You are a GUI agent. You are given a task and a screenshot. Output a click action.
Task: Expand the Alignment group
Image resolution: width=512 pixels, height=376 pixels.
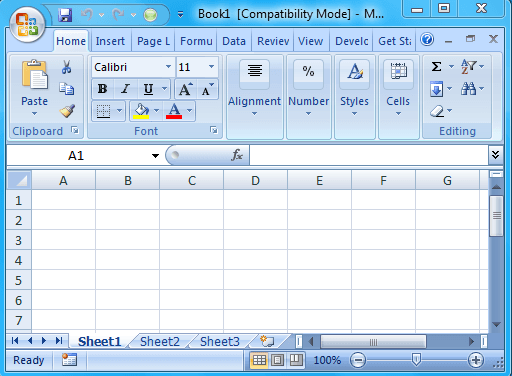click(x=255, y=97)
